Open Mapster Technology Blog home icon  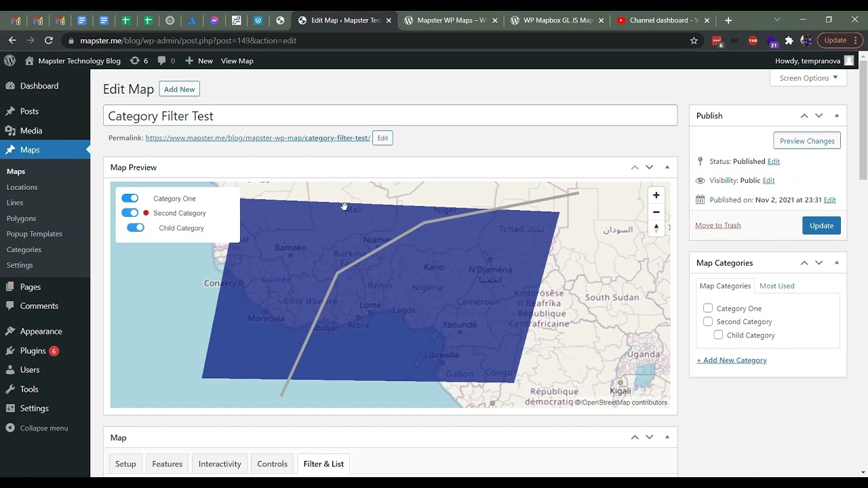[x=29, y=60]
